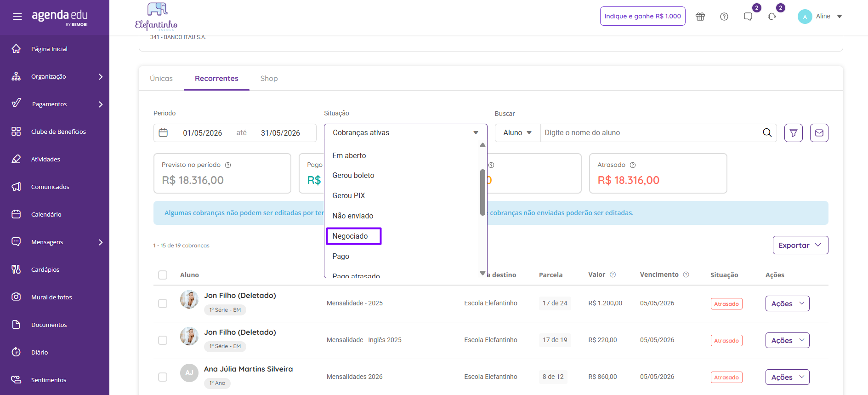Click the filter funnel icon button

click(x=794, y=133)
